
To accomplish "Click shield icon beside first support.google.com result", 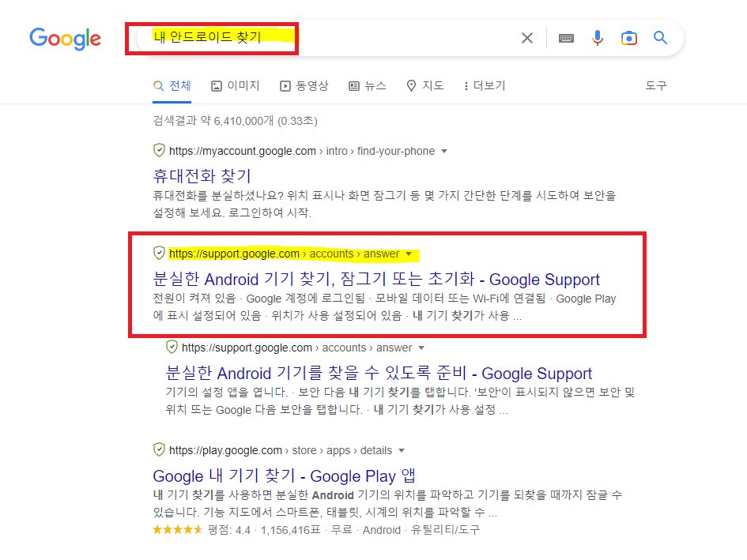I will (x=159, y=253).
